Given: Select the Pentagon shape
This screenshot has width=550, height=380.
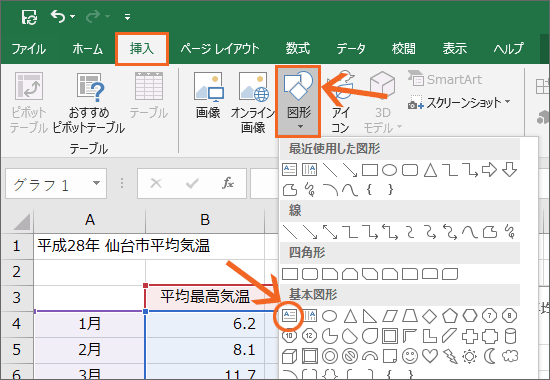Looking at the screenshot, I should point(450,316).
